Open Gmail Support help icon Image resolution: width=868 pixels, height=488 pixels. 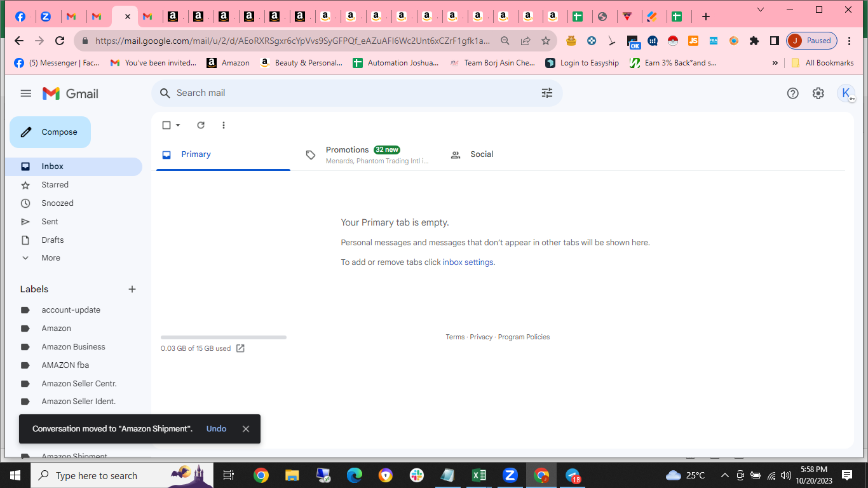[792, 93]
